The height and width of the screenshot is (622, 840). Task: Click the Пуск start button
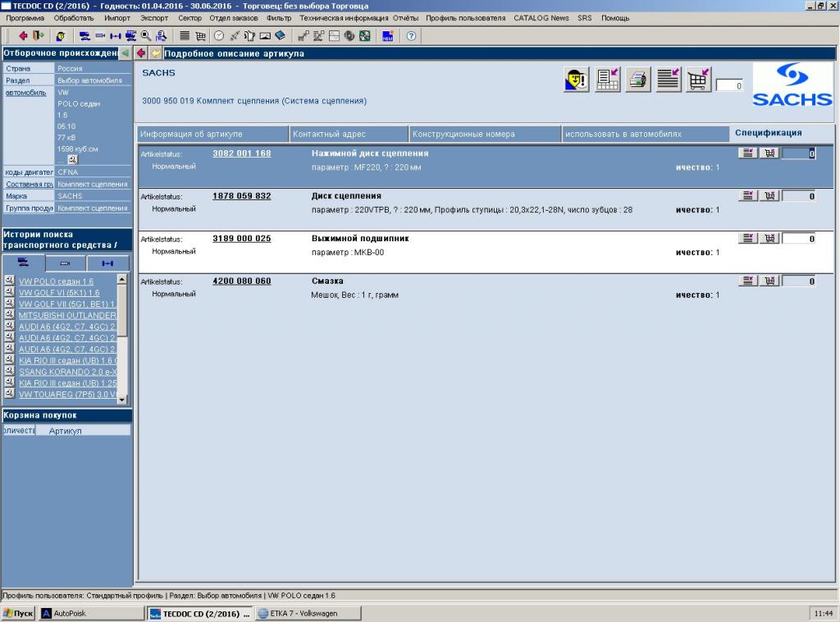coord(18,614)
